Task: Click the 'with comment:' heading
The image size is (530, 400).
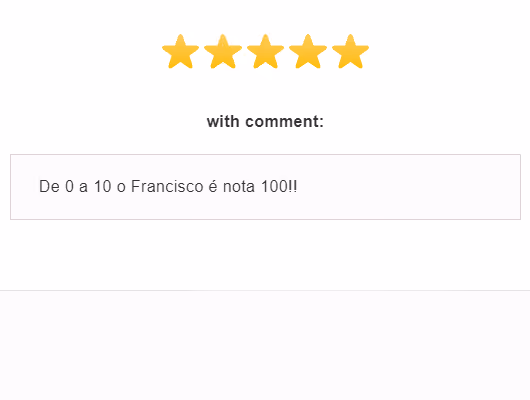Action: (x=265, y=121)
